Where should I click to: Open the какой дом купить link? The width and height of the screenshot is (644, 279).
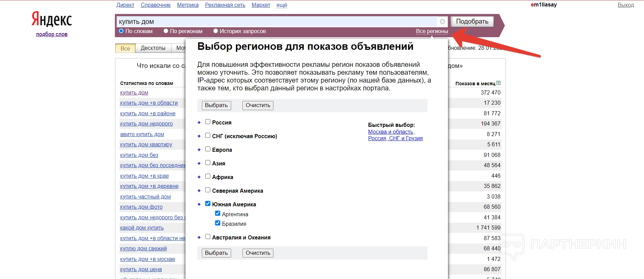point(142,227)
